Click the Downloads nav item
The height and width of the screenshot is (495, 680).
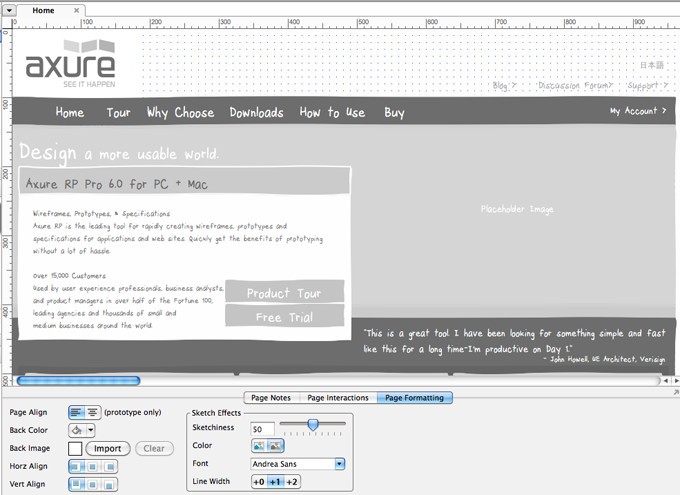pyautogui.click(x=256, y=113)
